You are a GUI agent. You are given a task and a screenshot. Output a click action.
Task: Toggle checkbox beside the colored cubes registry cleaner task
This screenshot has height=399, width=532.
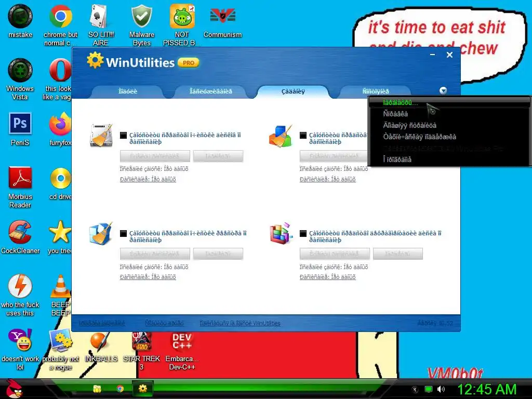(x=303, y=136)
